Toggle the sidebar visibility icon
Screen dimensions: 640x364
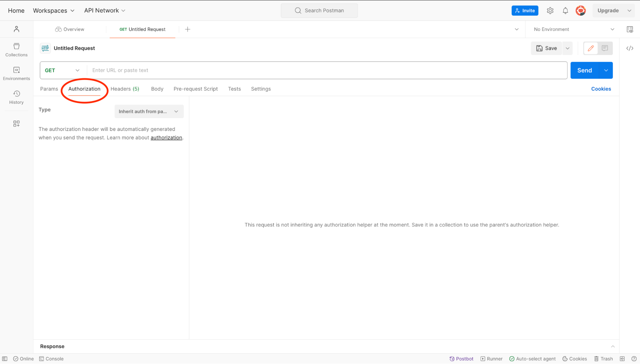tap(5, 359)
